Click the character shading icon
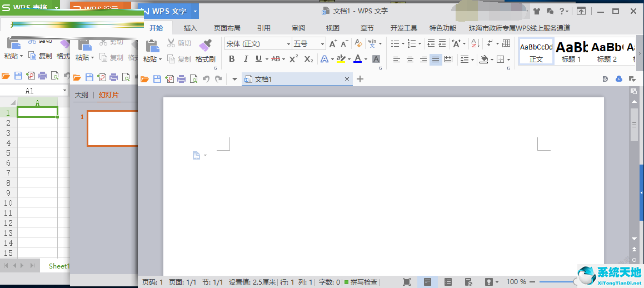 coord(376,59)
